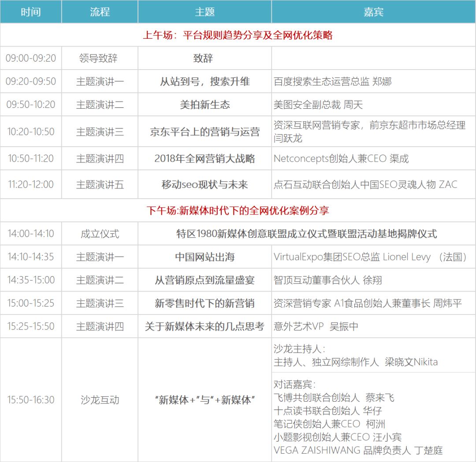Click the 15:25-15:50 time cell
The width and height of the screenshot is (476, 462).
tap(31, 326)
